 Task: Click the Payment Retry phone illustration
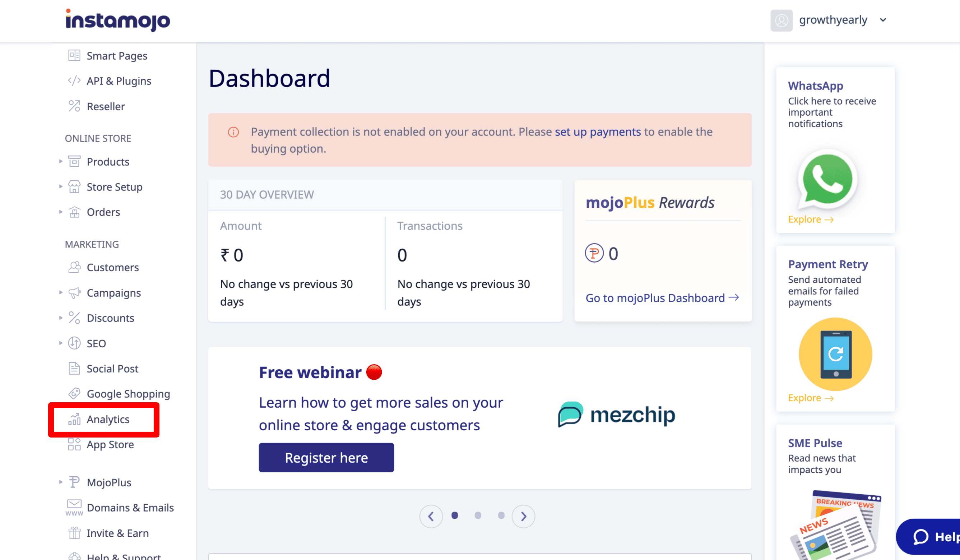pyautogui.click(x=835, y=354)
